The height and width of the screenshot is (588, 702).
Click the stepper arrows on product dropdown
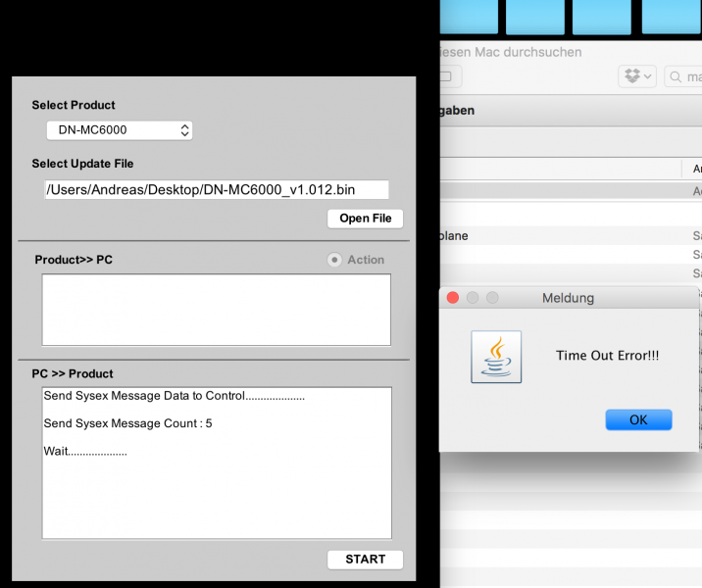[184, 130]
